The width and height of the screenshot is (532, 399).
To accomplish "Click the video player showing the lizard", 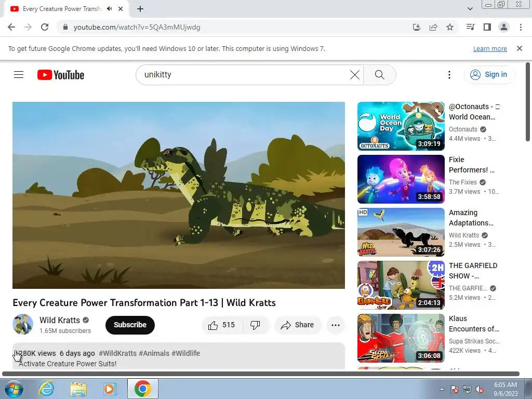I will (179, 195).
